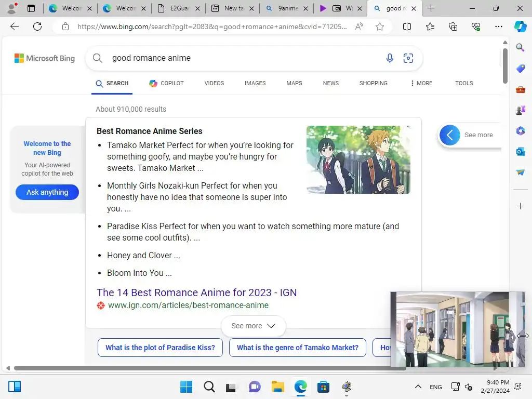Open the Chat app on taskbar
The image size is (532, 399).
(x=255, y=387)
